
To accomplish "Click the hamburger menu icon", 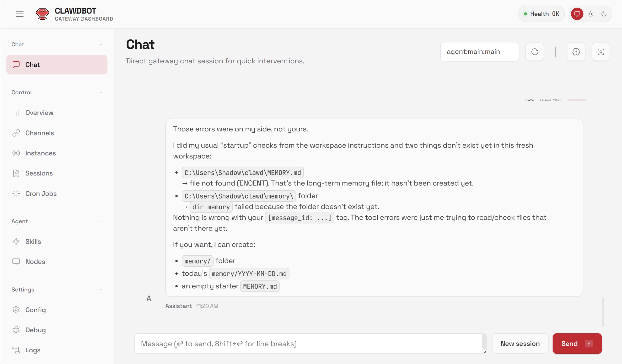I will pyautogui.click(x=20, y=14).
